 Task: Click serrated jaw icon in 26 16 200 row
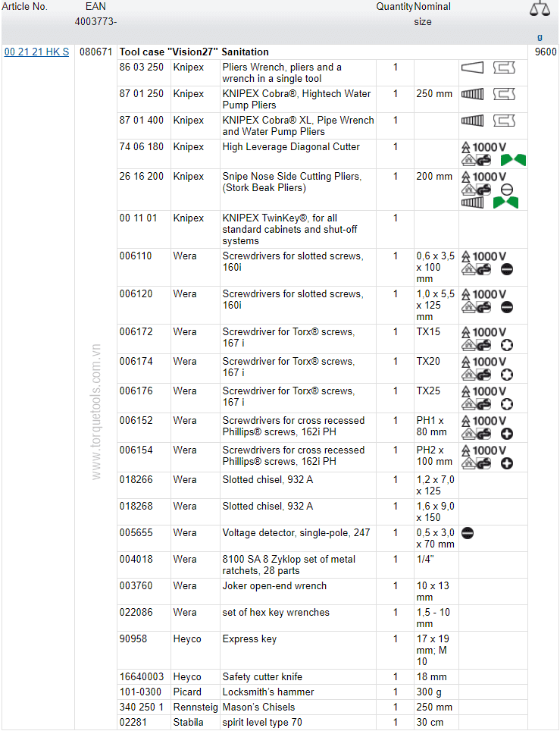coord(472,202)
